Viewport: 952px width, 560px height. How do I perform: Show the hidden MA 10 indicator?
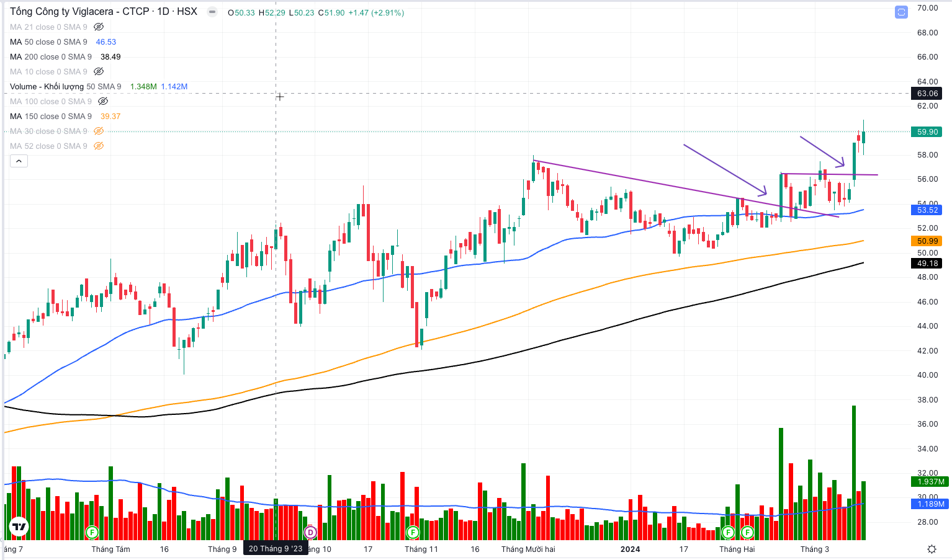tap(99, 71)
